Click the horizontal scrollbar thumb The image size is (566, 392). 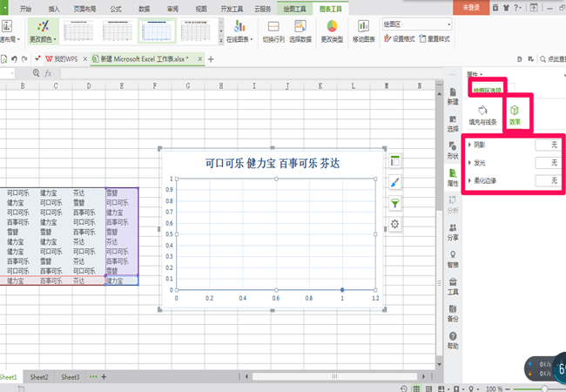pos(334,376)
